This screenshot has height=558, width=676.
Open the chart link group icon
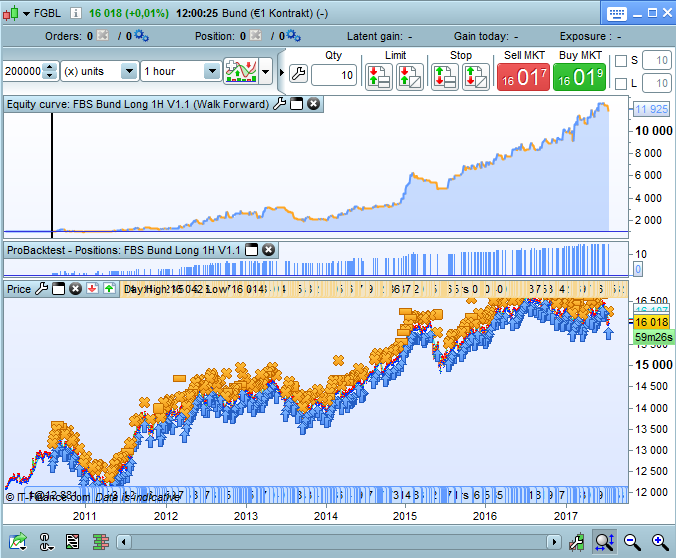(x=46, y=542)
